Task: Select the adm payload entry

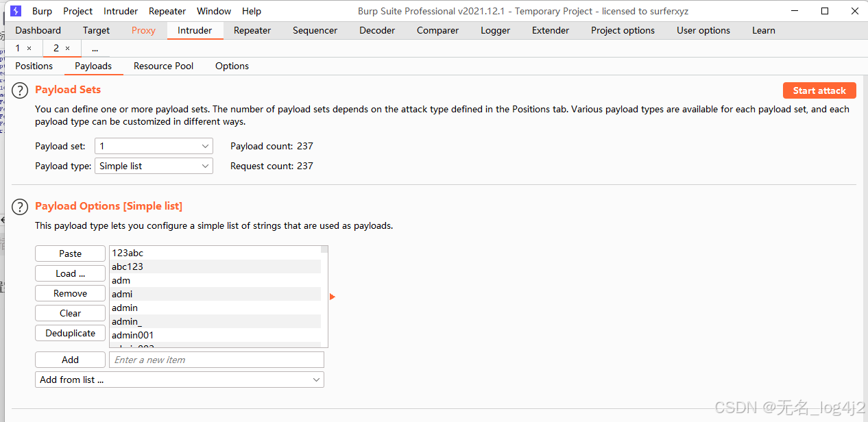Action: [x=215, y=280]
